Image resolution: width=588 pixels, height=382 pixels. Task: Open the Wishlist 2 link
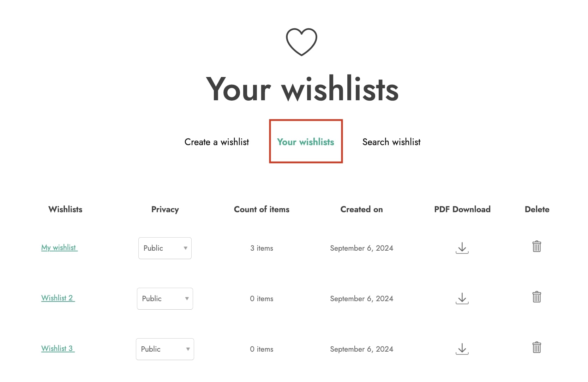point(58,298)
